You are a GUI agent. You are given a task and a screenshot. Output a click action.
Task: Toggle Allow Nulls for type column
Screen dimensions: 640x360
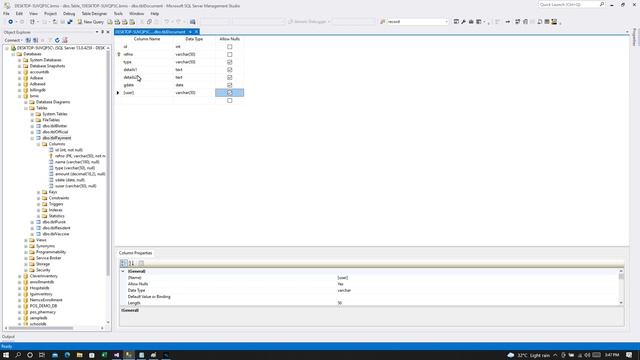click(229, 62)
